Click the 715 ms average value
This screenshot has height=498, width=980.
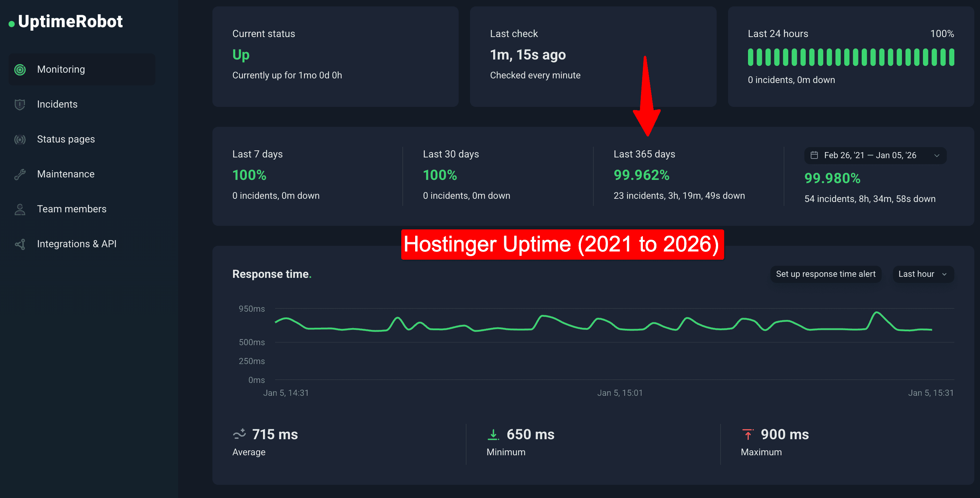275,435
